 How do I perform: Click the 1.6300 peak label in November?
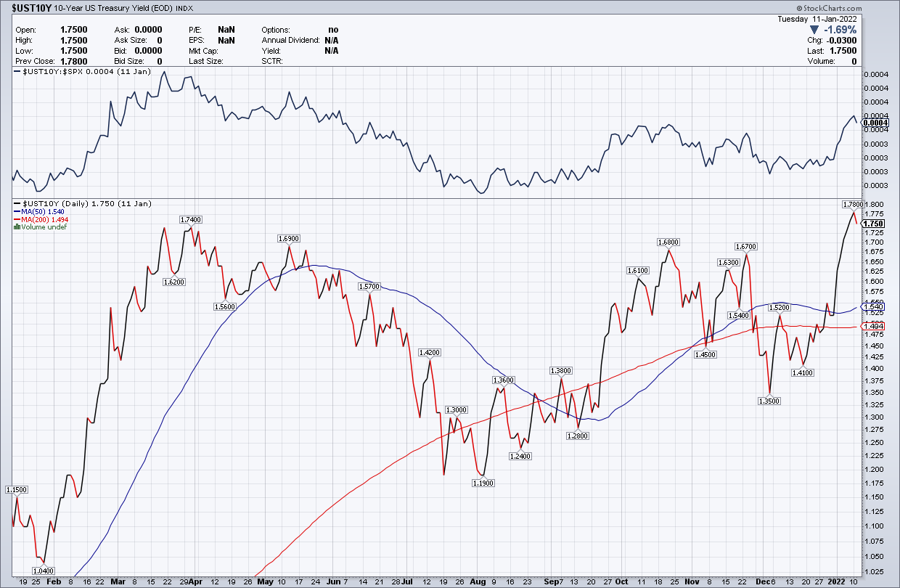[728, 262]
